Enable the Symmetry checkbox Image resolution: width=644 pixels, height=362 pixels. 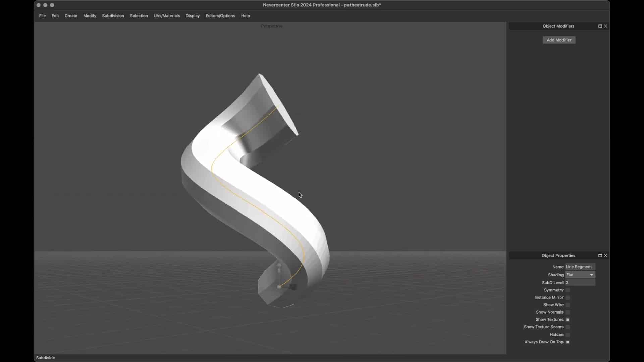568,290
